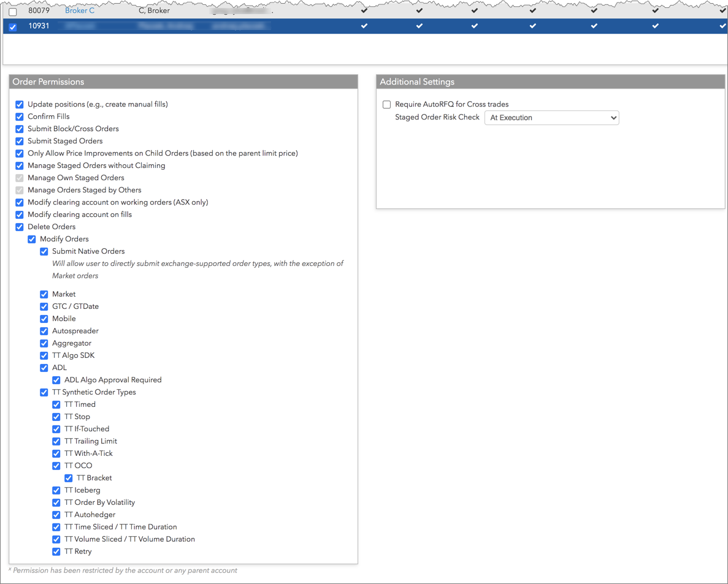Toggle the Confirm Fills checkbox
This screenshot has height=584, width=728.
pos(20,117)
